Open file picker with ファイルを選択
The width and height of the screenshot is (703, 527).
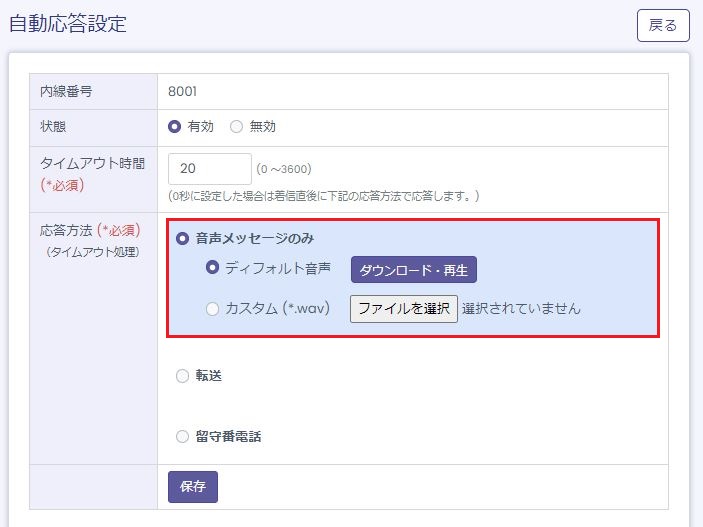pyautogui.click(x=403, y=308)
